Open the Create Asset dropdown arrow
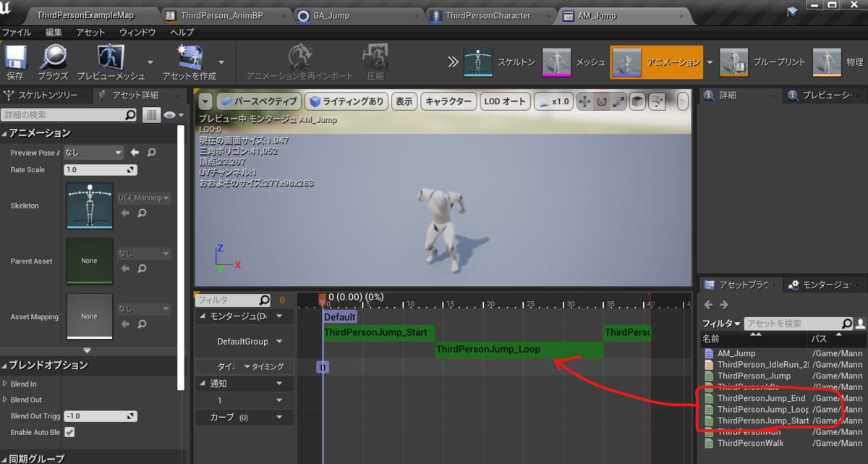Viewport: 868px width, 464px height. (x=221, y=62)
